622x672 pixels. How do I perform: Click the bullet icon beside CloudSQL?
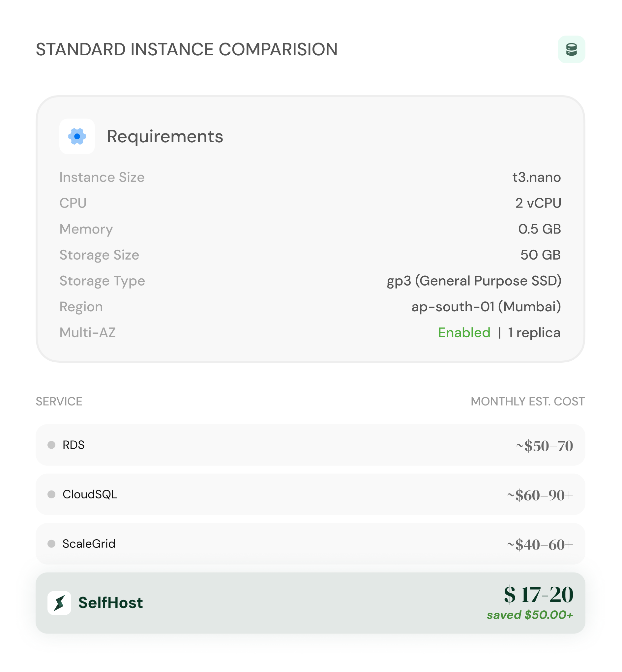(51, 494)
